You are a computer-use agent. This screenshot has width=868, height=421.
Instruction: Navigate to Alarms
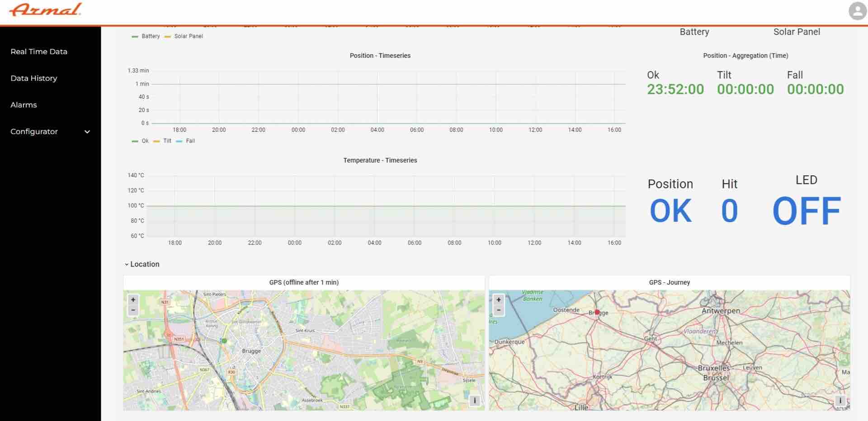[x=24, y=105]
